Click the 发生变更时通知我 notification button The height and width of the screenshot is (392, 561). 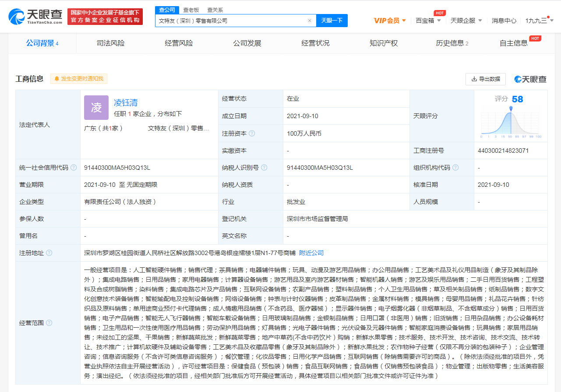(79, 79)
